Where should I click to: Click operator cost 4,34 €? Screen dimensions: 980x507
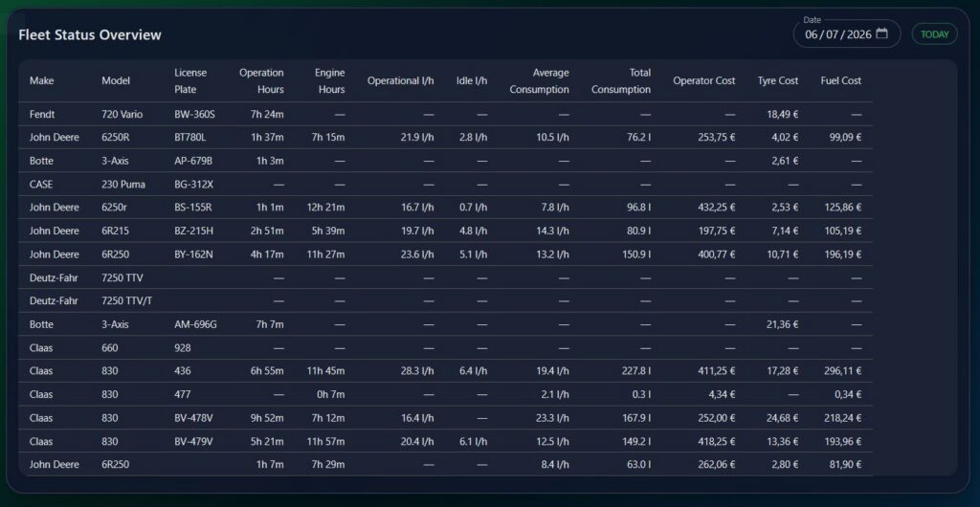coord(723,395)
